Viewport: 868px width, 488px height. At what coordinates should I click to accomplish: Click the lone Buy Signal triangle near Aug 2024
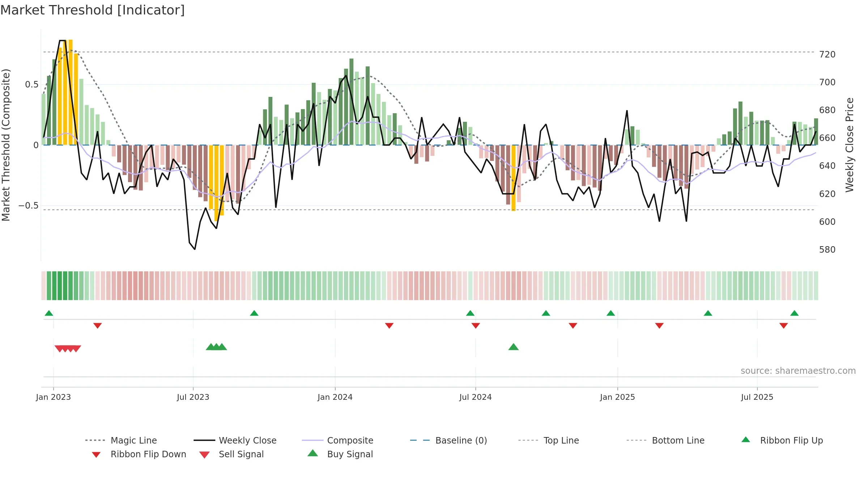coord(514,347)
